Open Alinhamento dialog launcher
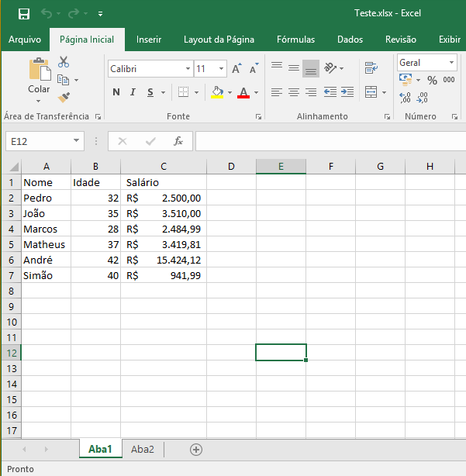 click(x=387, y=116)
